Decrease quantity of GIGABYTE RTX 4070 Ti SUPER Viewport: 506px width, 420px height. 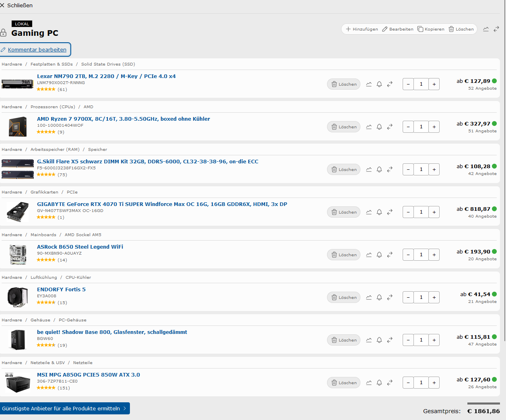click(408, 212)
